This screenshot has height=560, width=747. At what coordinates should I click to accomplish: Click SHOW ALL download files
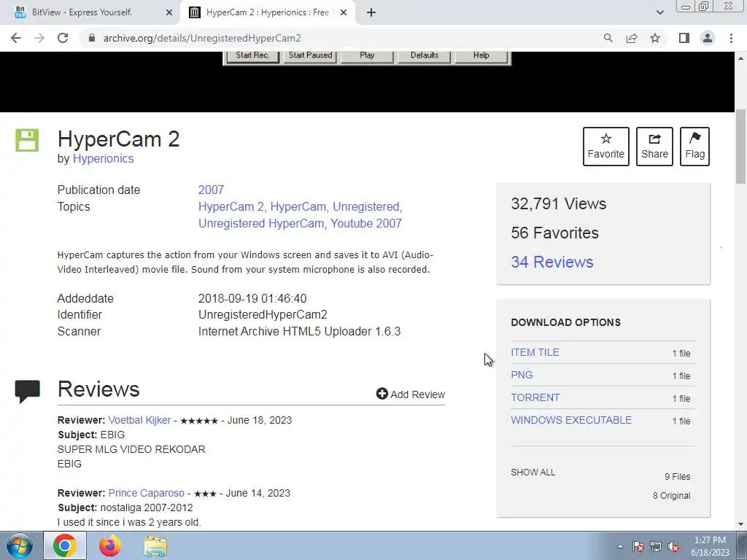[533, 472]
